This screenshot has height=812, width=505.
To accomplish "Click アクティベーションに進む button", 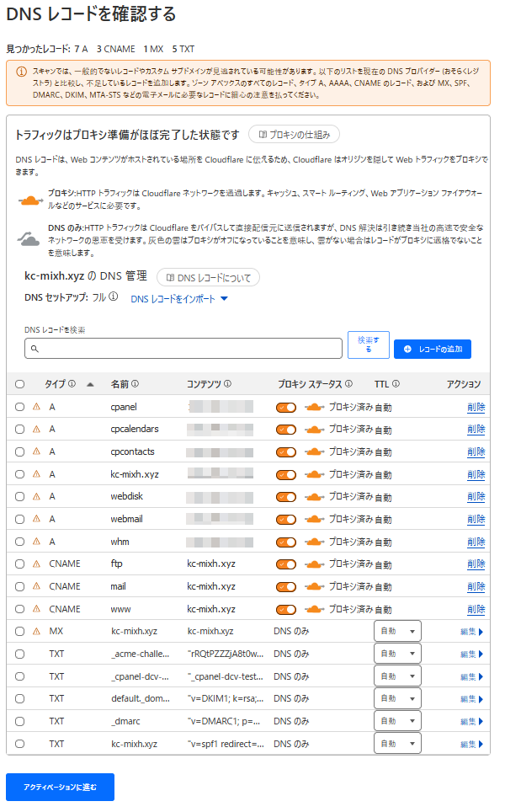I will click(60, 787).
